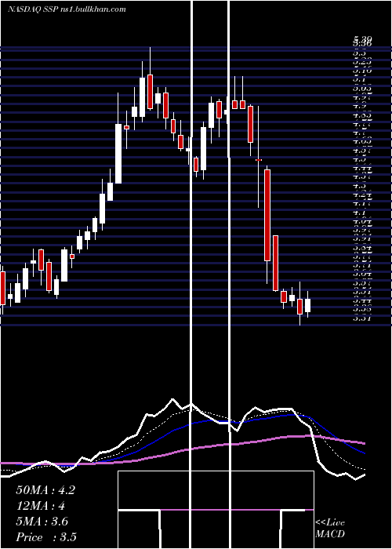The height and width of the screenshot is (549, 392).
Task: Click the 12MA : 4 label
Action: [41, 506]
